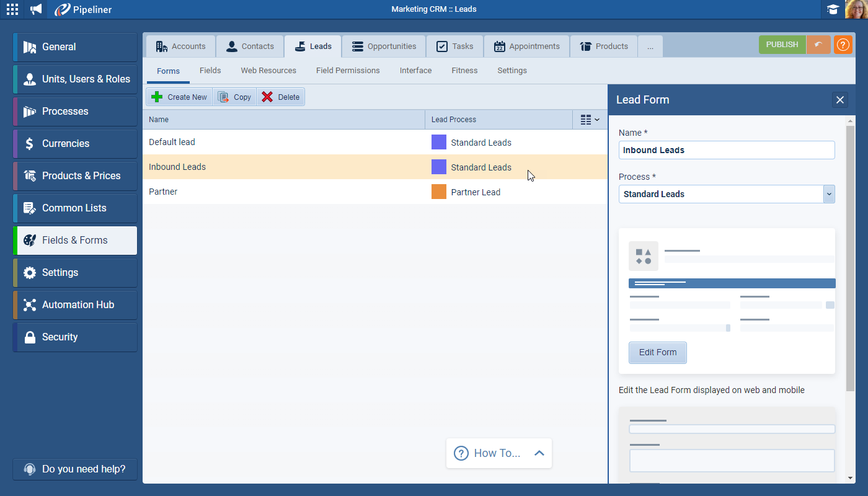868x496 pixels.
Task: Click the megaphone announcements icon
Action: click(x=37, y=9)
